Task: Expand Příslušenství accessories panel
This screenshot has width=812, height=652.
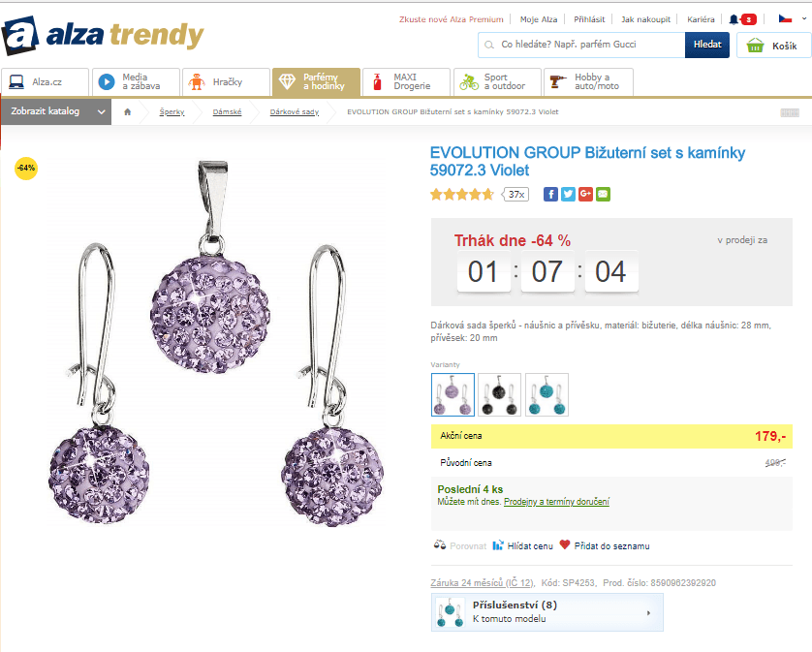Action: pos(547,612)
